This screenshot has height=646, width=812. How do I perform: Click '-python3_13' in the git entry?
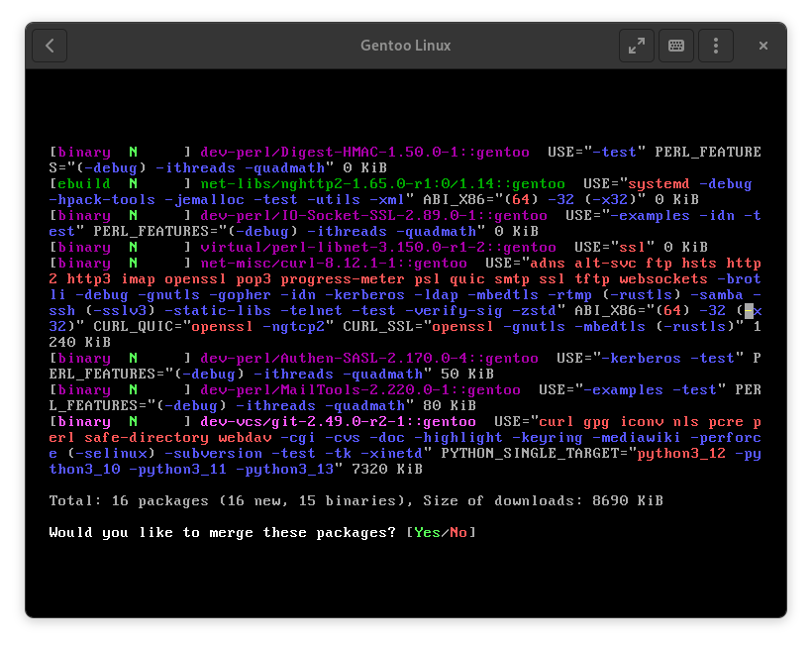coord(284,470)
